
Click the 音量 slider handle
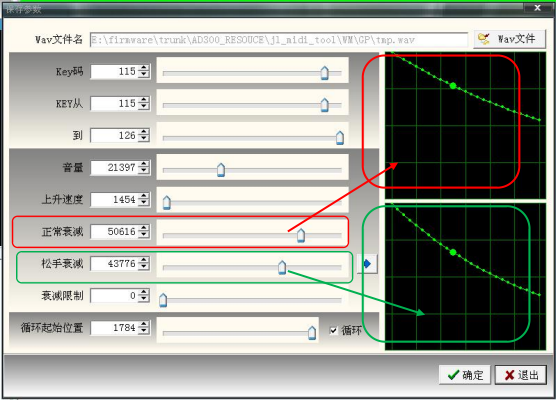pyautogui.click(x=221, y=170)
